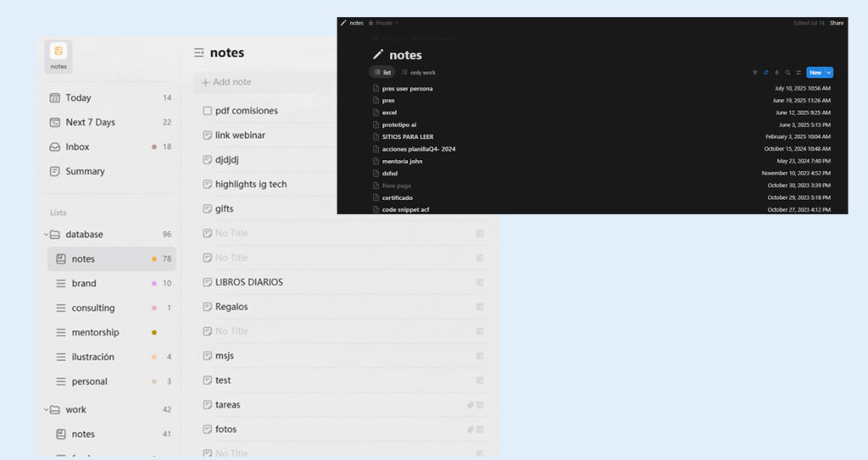Click the note icon before msjs

tap(207, 356)
